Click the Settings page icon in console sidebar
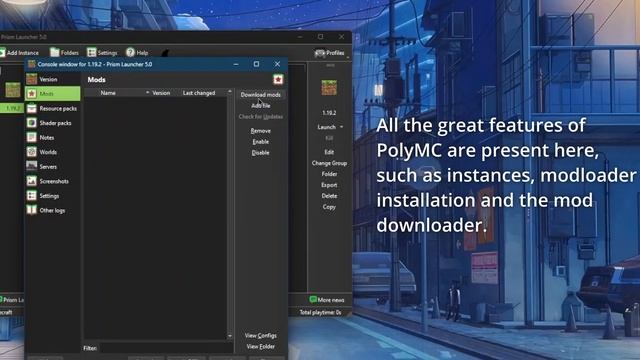This screenshot has height=360, width=640. [x=31, y=196]
